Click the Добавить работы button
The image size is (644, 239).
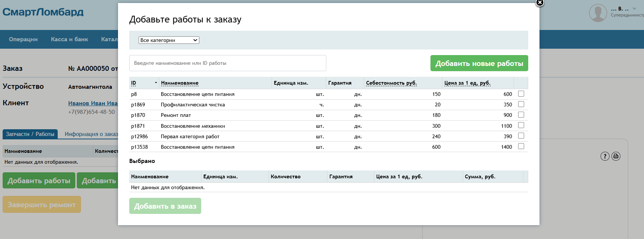pyautogui.click(x=39, y=181)
